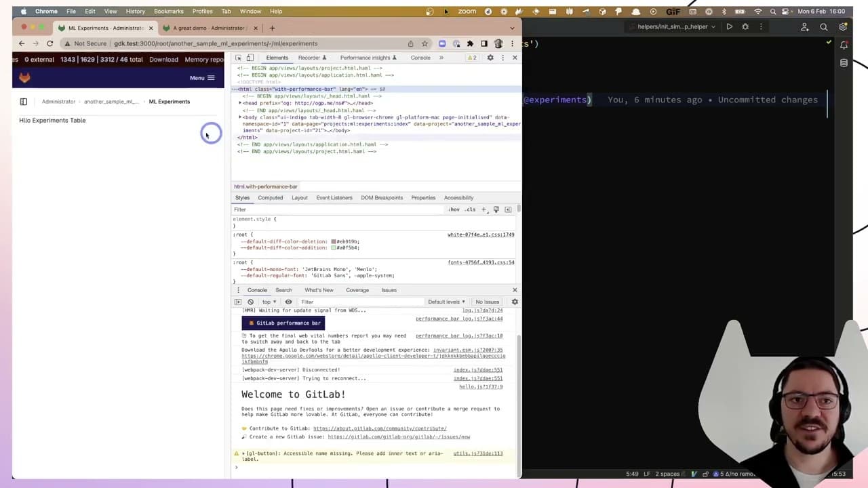The width and height of the screenshot is (868, 488).
Task: Click the GitLab tanuki logo
Action: [24, 78]
